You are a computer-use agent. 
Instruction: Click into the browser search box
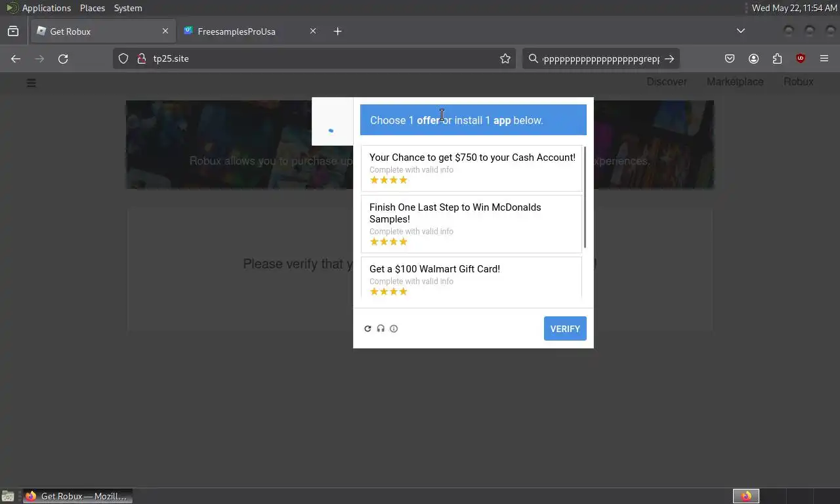(x=600, y=58)
